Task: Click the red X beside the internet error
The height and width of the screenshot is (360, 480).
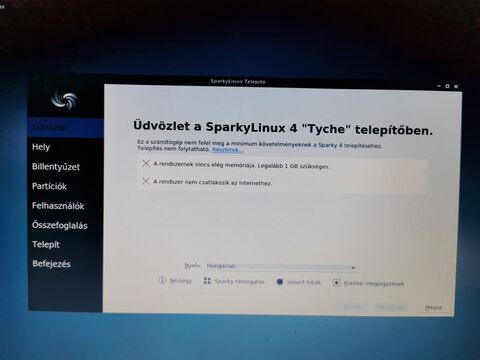Action: click(146, 181)
